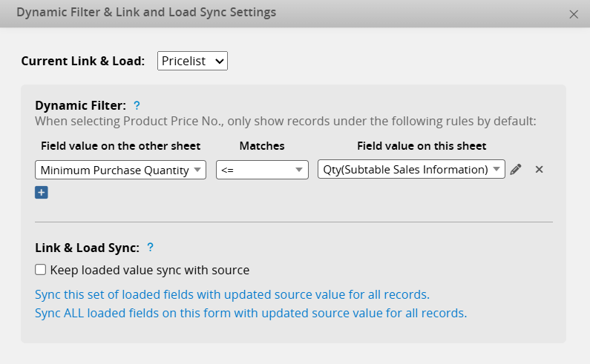Click the 'Matches' column header
The height and width of the screenshot is (364, 590).
point(261,146)
